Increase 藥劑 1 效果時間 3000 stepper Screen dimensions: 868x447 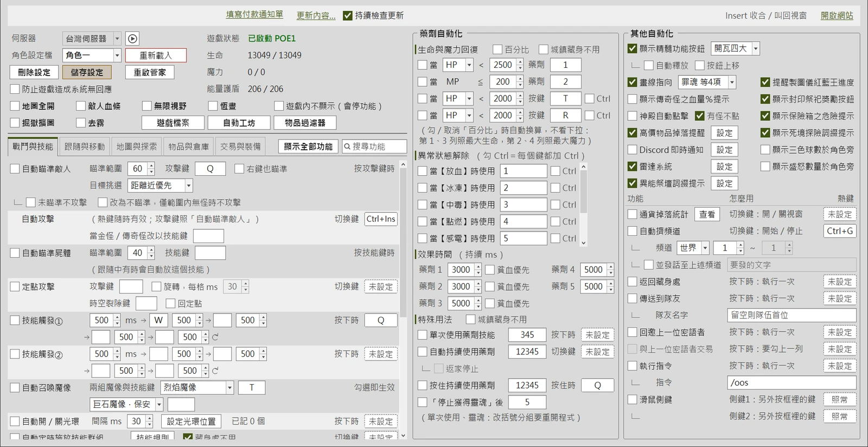point(478,267)
